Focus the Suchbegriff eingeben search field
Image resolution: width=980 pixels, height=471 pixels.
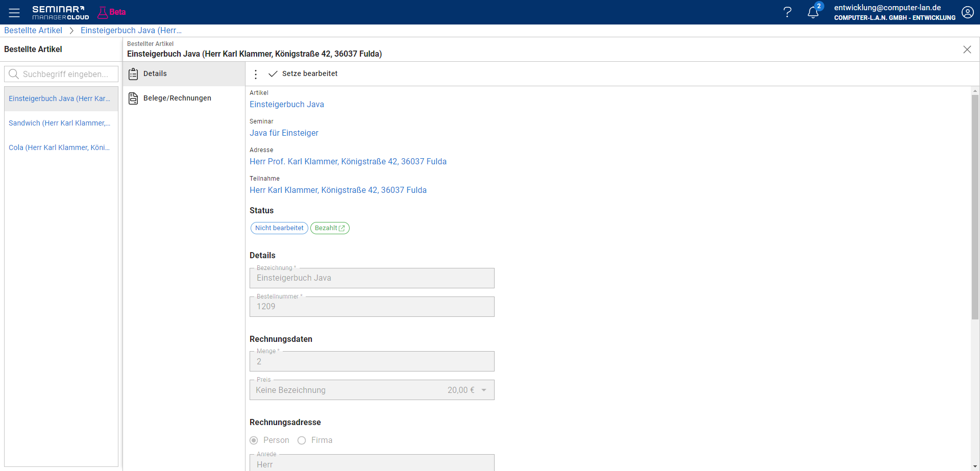pos(61,74)
